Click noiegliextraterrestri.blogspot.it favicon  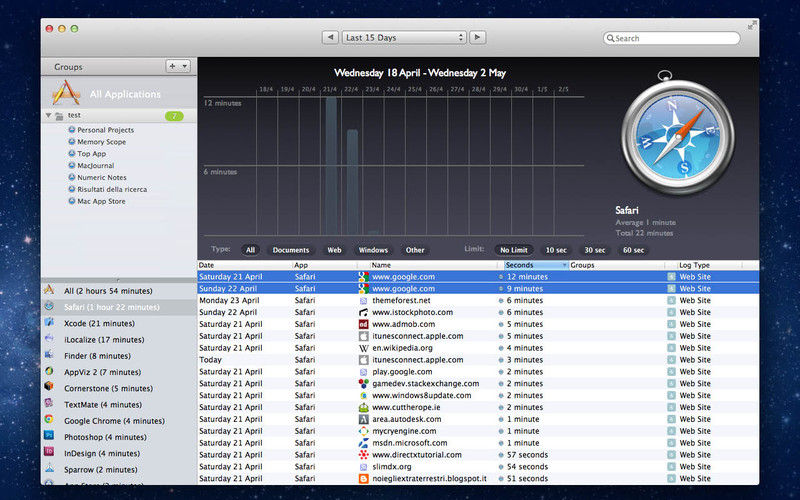coord(363,479)
